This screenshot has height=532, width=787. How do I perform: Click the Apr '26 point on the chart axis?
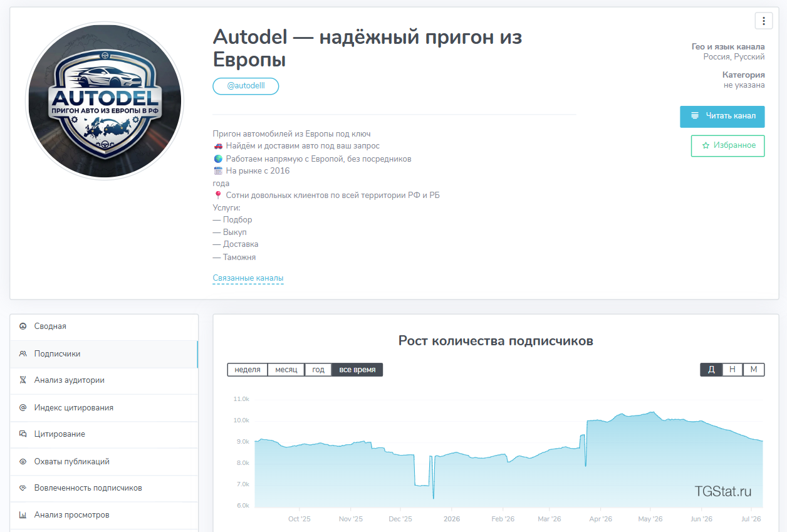click(x=600, y=519)
